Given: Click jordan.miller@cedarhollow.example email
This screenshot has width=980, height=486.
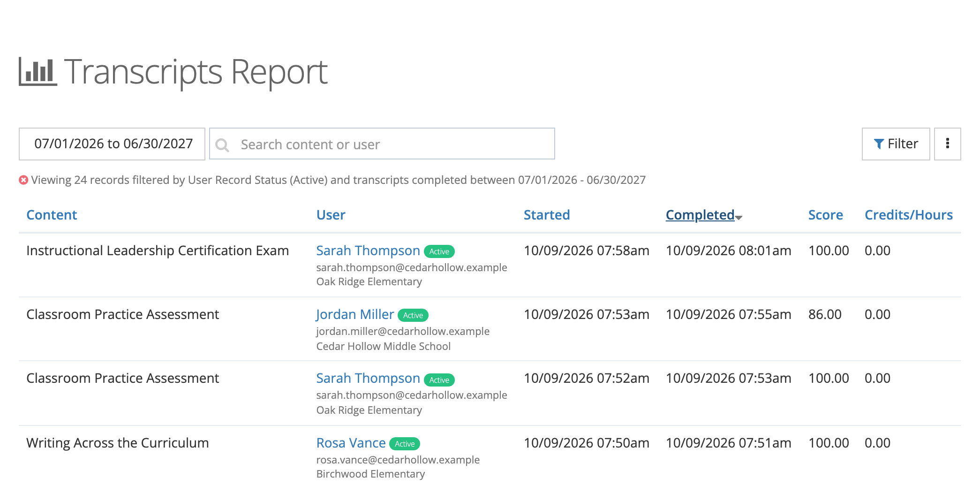Looking at the screenshot, I should tap(403, 331).
